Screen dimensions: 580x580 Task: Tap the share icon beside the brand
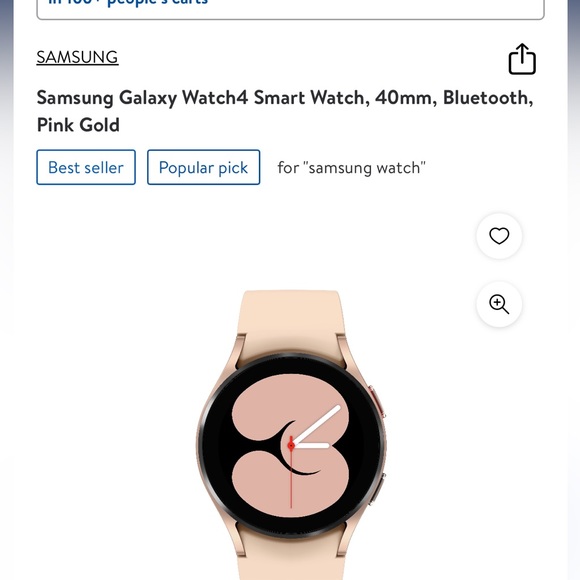point(522,59)
